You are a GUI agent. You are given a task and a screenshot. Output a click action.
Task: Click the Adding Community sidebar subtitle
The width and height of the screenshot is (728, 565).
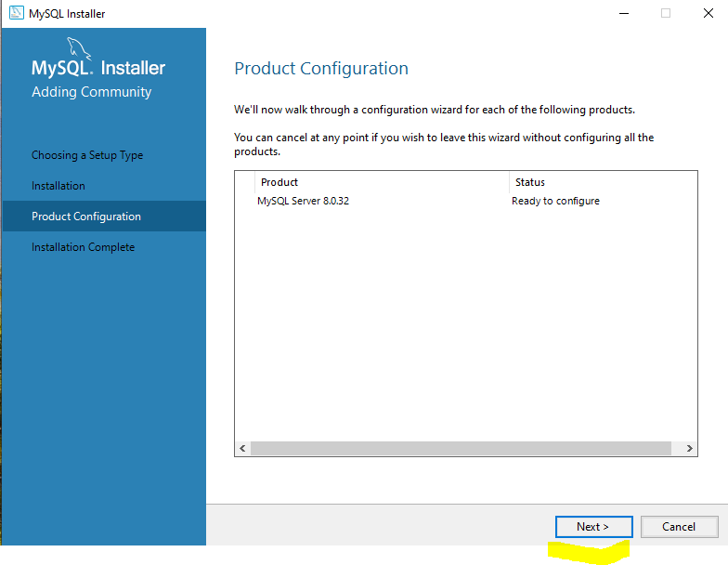click(x=91, y=92)
